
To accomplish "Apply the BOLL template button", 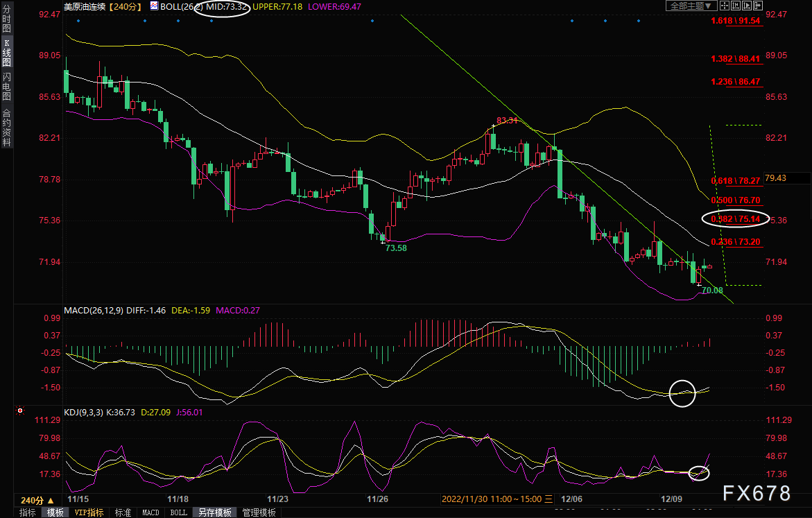I will pyautogui.click(x=179, y=512).
